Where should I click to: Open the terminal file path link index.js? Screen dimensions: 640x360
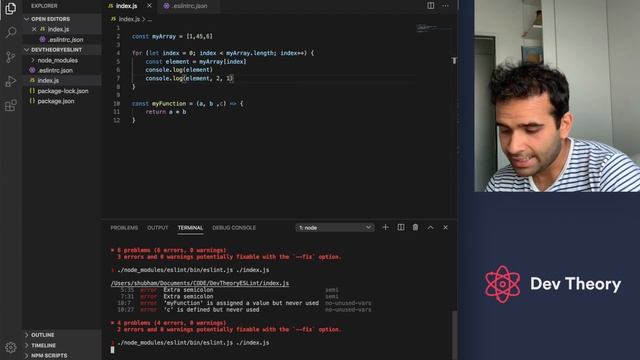point(200,283)
